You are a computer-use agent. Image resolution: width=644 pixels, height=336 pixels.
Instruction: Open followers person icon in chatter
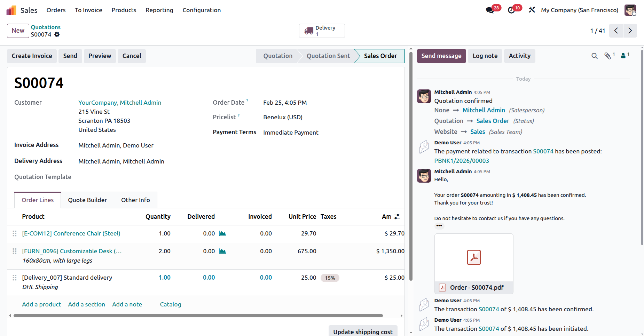click(x=623, y=56)
